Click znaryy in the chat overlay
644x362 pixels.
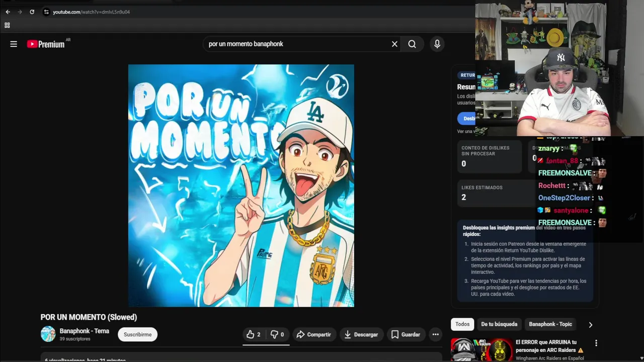coord(548,149)
